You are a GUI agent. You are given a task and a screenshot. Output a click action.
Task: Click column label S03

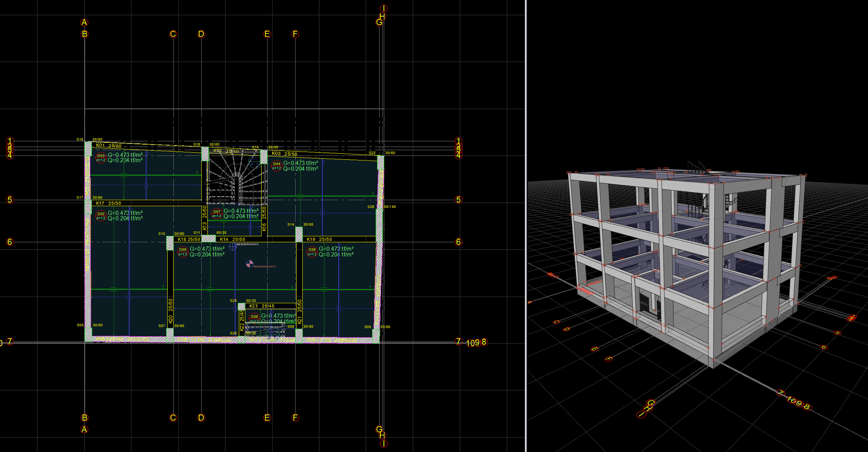[80, 325]
